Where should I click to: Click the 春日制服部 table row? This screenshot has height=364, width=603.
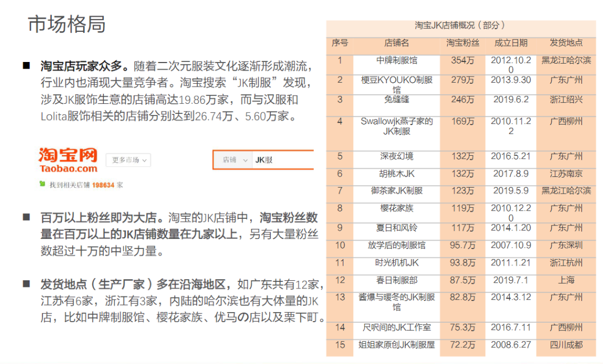[x=461, y=283]
